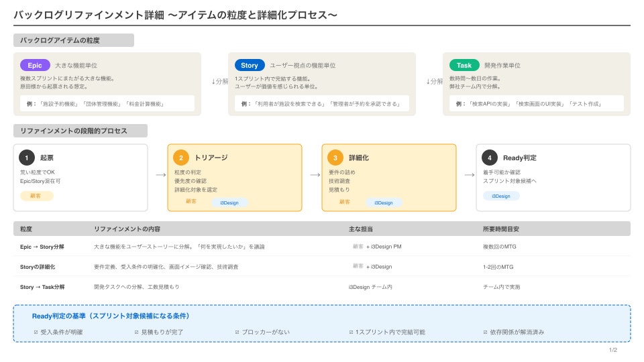Select the orange step 2 トリアージ circle
This screenshot has height=362, width=644.
point(181,158)
